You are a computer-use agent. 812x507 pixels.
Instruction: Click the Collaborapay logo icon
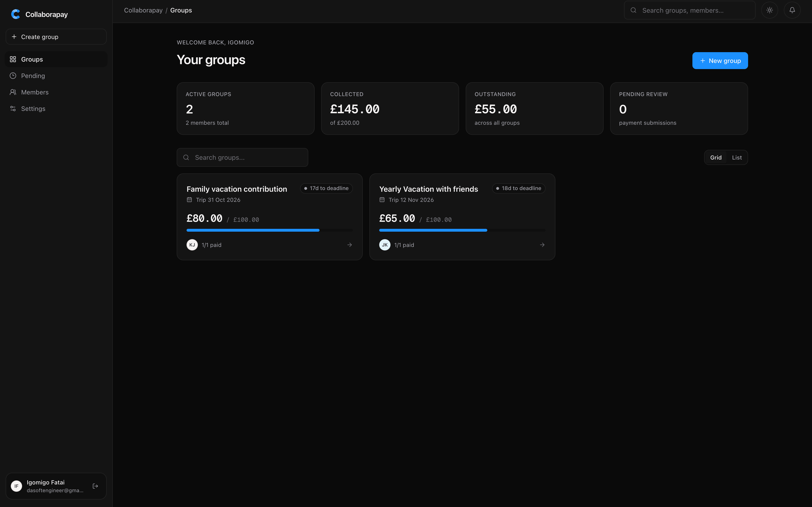pyautogui.click(x=16, y=14)
